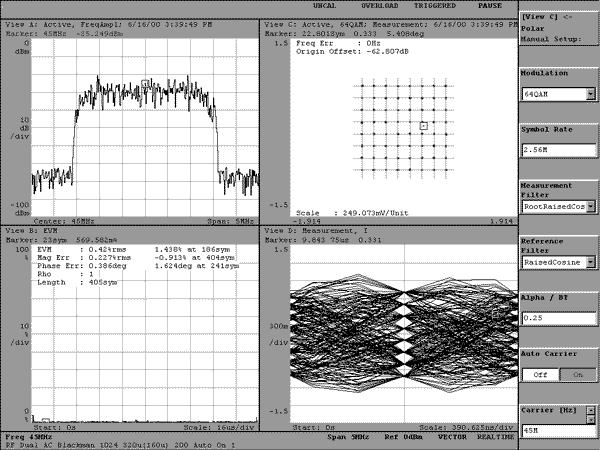Click the marker on the eye diagram

pyautogui.click(x=496, y=314)
